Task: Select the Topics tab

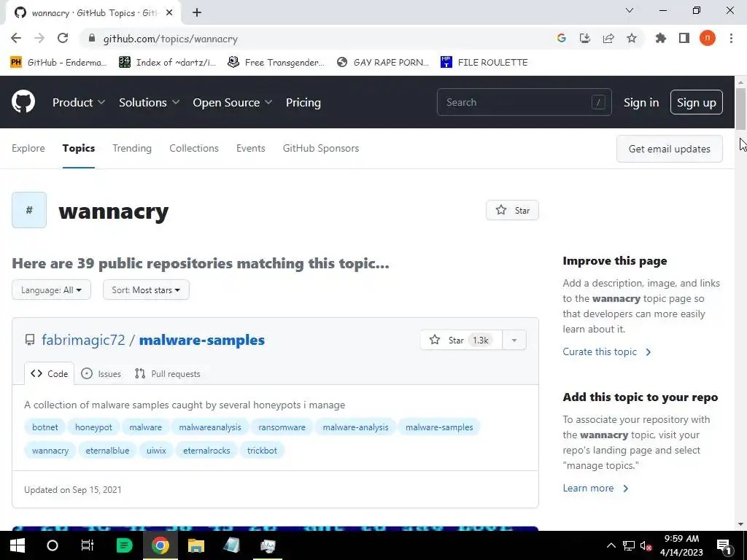Action: tap(79, 148)
